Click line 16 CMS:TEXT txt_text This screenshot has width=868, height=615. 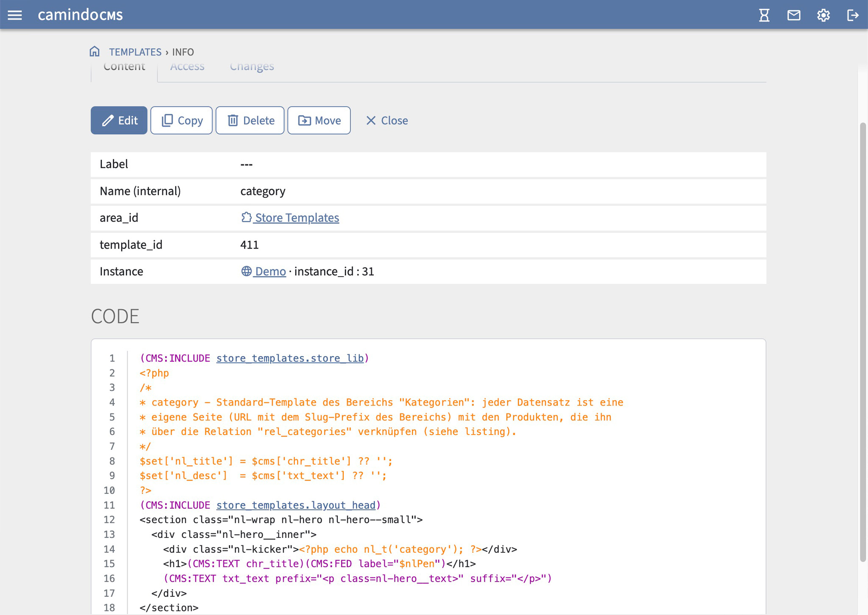(x=358, y=579)
